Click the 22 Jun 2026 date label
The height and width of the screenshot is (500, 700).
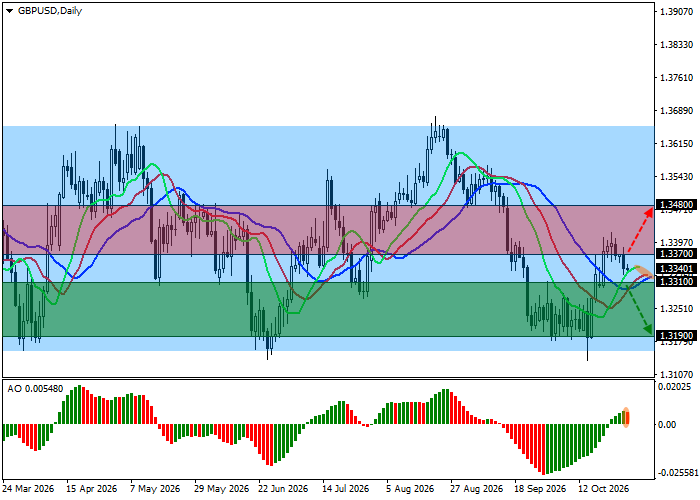[x=283, y=489]
